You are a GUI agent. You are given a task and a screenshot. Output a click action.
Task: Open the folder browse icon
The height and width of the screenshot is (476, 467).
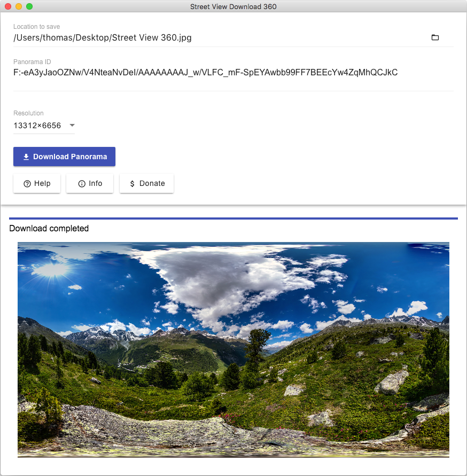click(x=435, y=37)
